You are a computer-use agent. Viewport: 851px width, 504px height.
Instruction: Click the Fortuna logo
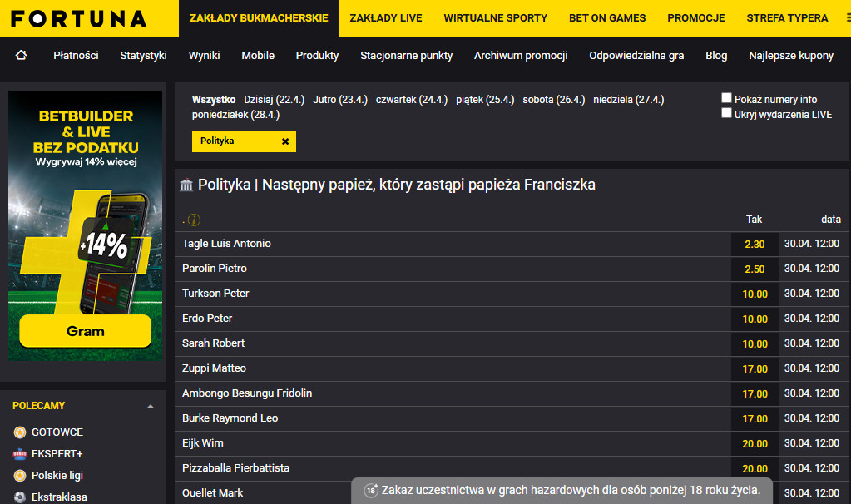pyautogui.click(x=79, y=18)
